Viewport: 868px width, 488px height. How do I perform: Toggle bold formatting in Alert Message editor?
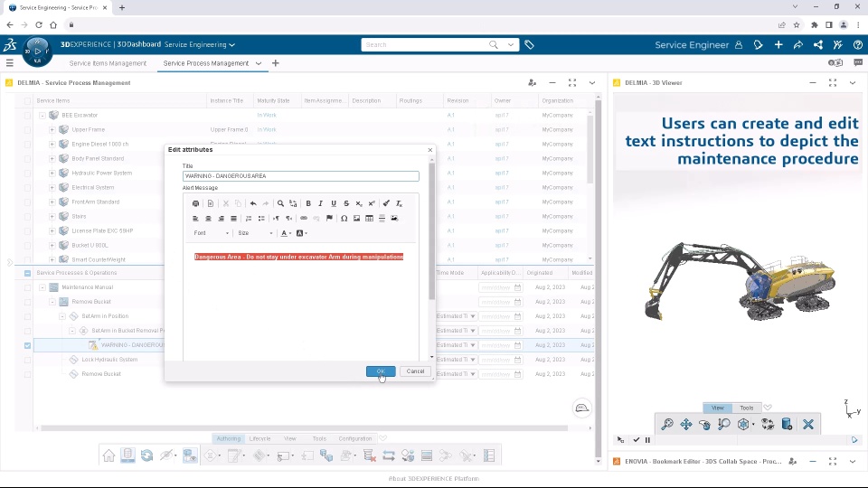coord(308,203)
